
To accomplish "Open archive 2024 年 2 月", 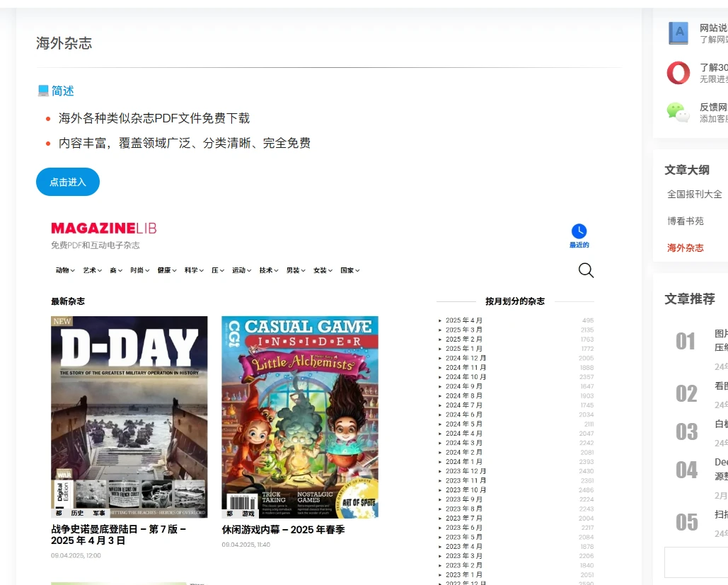I will (x=464, y=452).
